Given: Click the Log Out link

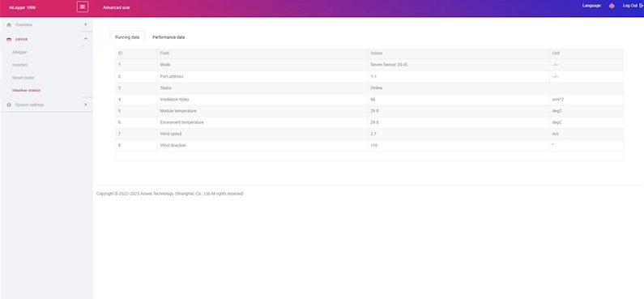Looking at the screenshot, I should pos(630,6).
